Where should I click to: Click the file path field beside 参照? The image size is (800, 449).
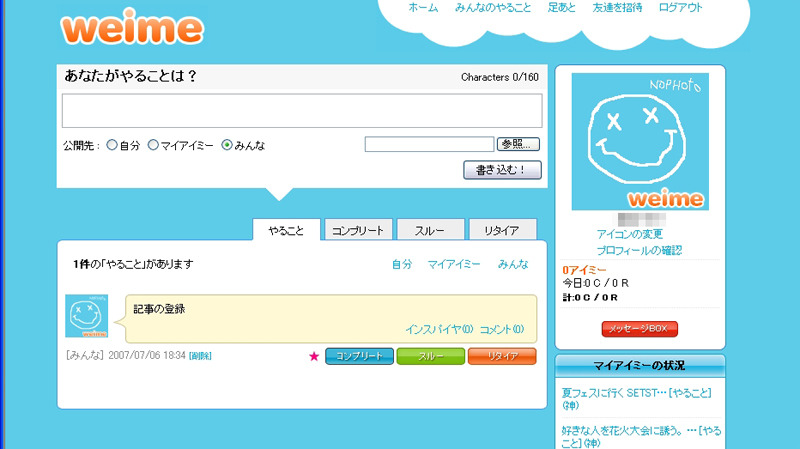[x=430, y=144]
